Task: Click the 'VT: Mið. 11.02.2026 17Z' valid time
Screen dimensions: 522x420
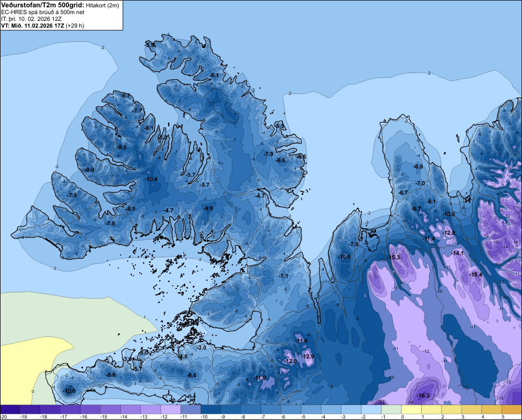Action: [32, 26]
